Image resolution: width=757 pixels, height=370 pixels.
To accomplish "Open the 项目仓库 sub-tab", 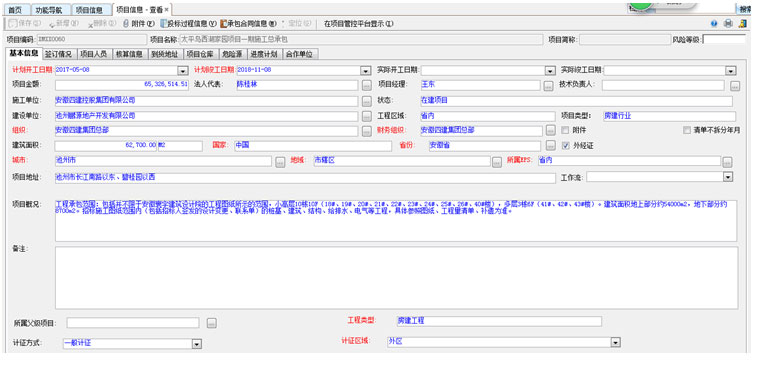I will 200,54.
